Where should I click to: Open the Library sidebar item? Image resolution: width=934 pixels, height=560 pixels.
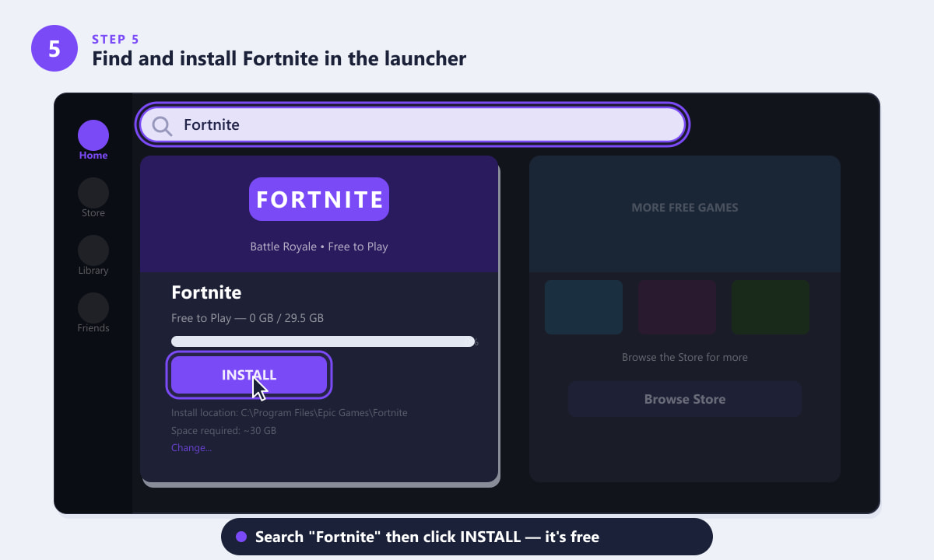point(93,256)
